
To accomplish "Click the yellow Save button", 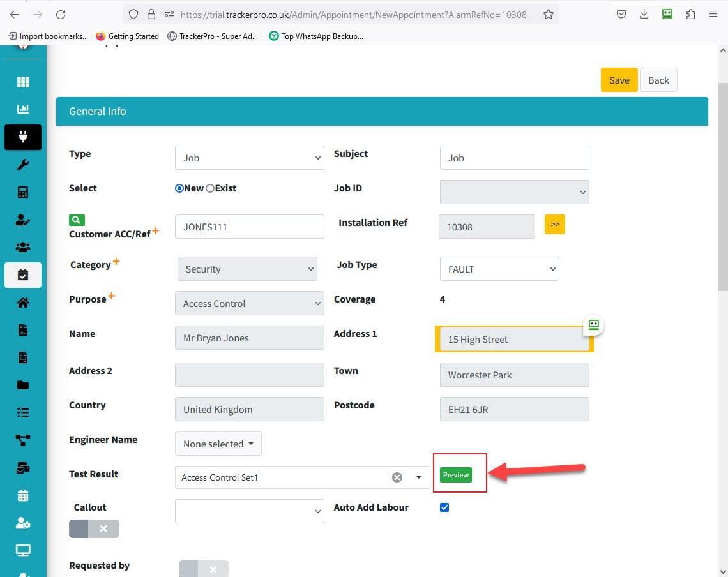I will pos(619,80).
